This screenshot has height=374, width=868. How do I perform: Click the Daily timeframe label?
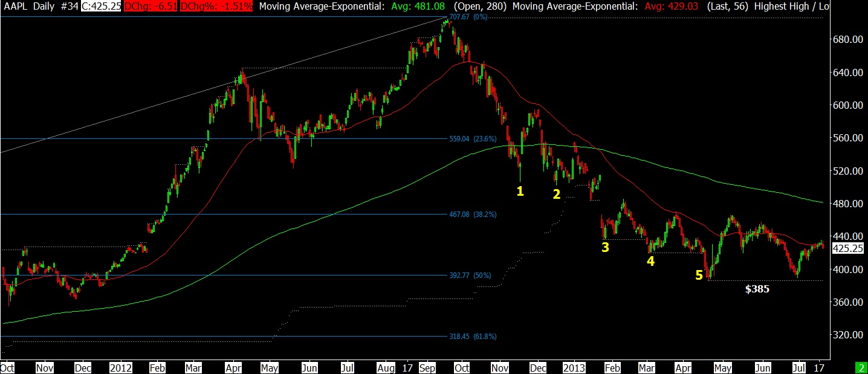tap(44, 6)
